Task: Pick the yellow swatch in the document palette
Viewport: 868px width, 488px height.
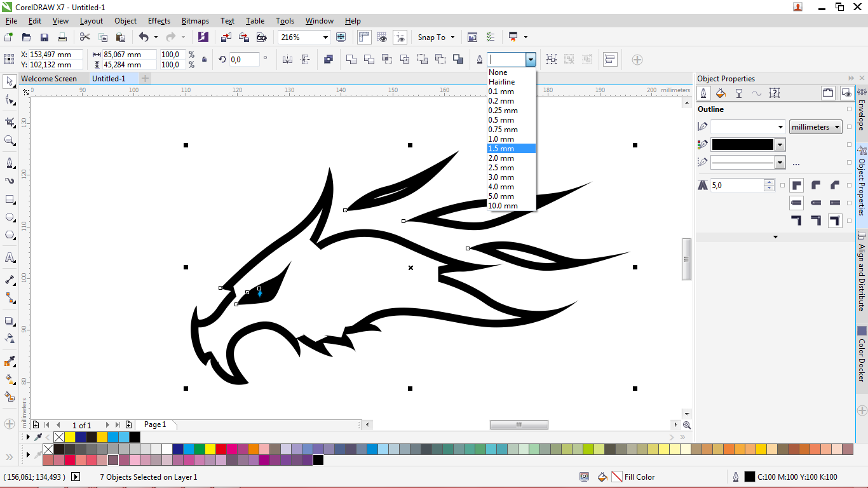Action: (70, 437)
